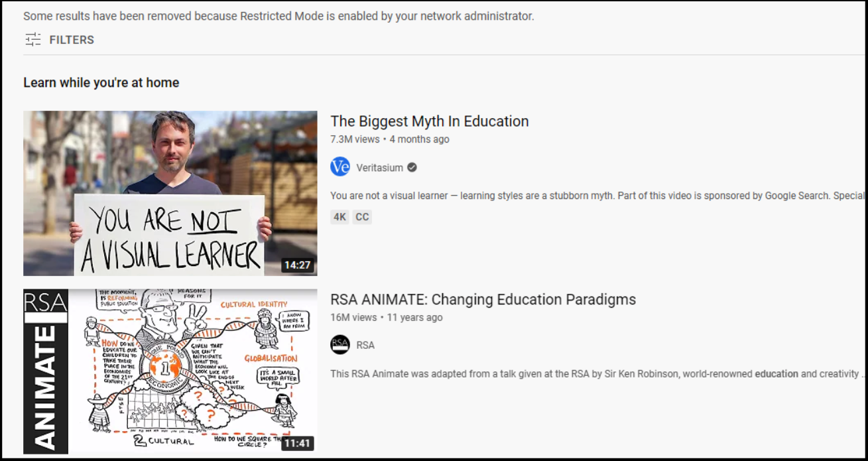Open the FILTERS sliders icon
The width and height of the screenshot is (868, 461).
[x=33, y=40]
